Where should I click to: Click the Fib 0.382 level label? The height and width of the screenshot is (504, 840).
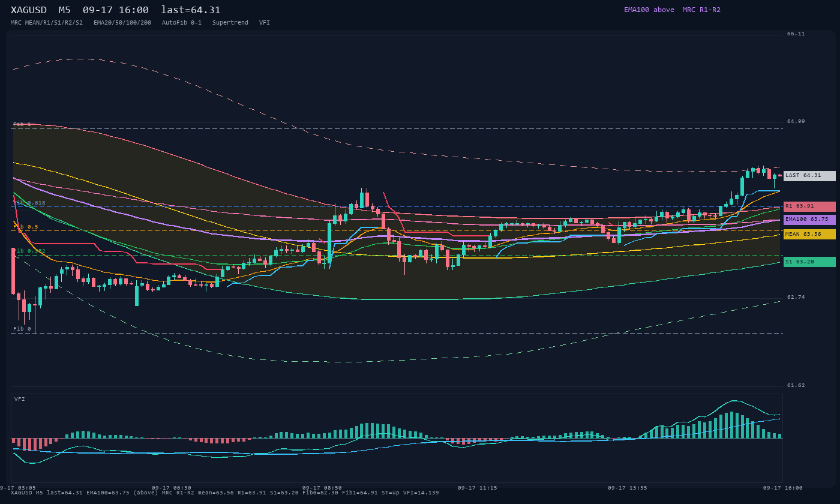(x=29, y=251)
